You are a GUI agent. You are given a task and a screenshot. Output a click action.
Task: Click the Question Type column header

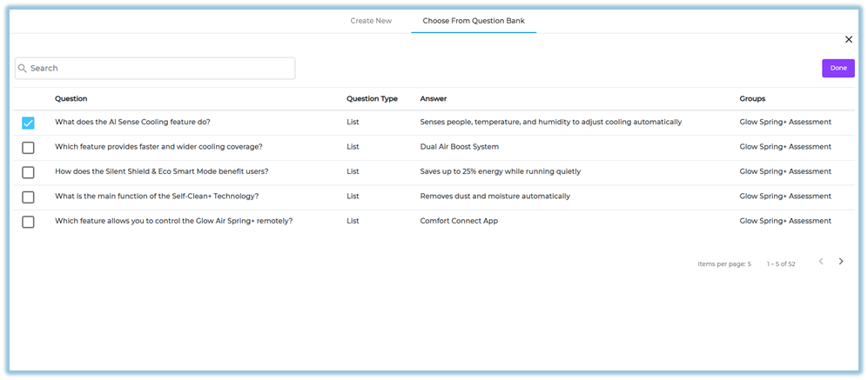pos(372,99)
